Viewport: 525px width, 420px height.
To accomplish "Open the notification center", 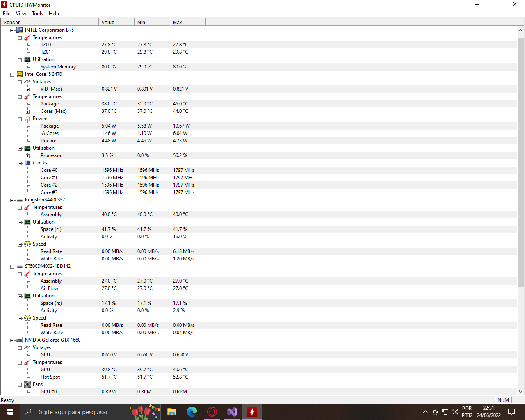I will [x=511, y=412].
